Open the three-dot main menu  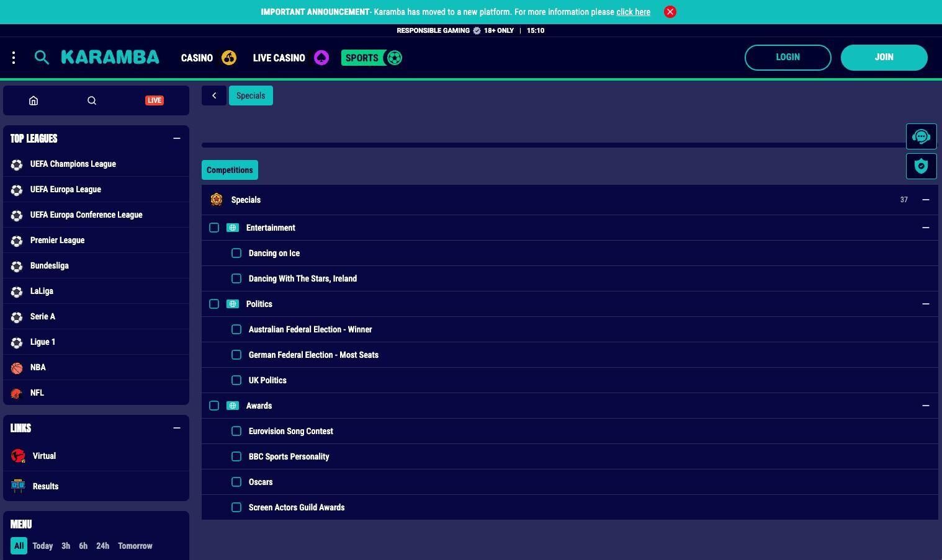pyautogui.click(x=14, y=58)
